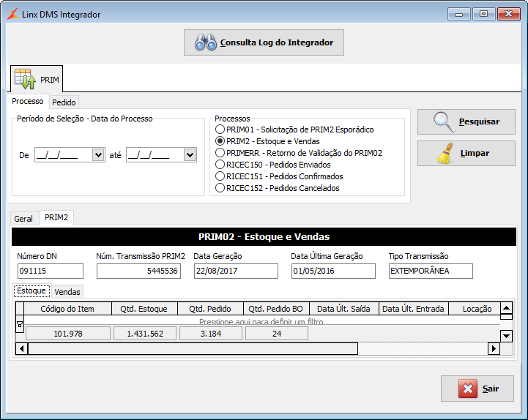Click the Linx DMS title bar logo
The width and height of the screenshot is (528, 420).
coord(12,15)
